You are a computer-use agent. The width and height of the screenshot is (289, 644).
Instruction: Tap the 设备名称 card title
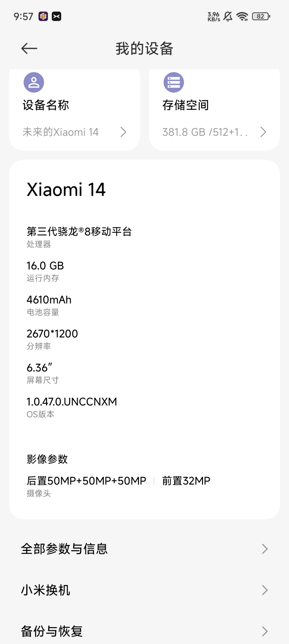(x=46, y=105)
